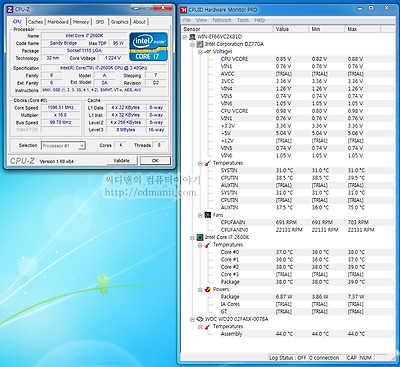This screenshot has height=367, width=400.
Task: Click the Max column header
Action: [x=362, y=29]
